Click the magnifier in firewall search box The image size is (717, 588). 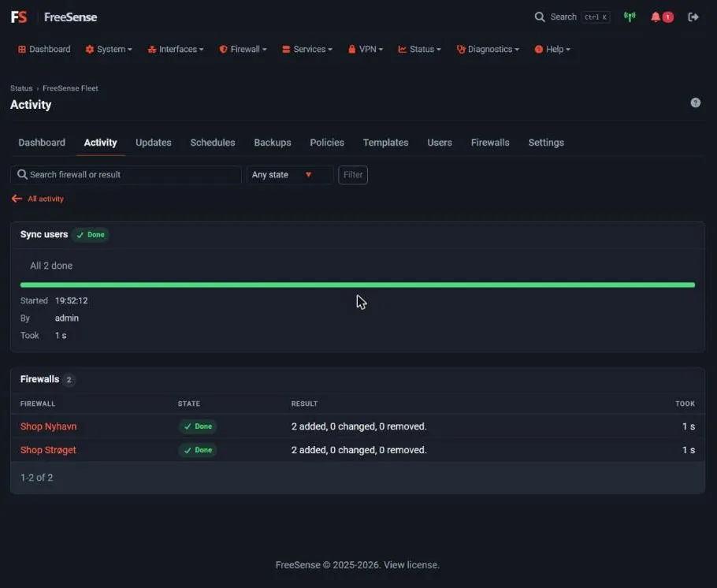22,174
